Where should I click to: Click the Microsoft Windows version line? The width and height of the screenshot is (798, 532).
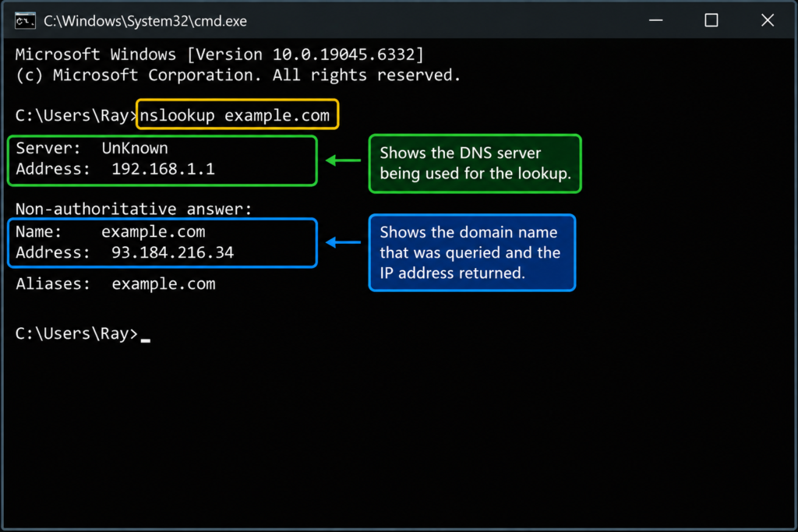pyautogui.click(x=219, y=54)
